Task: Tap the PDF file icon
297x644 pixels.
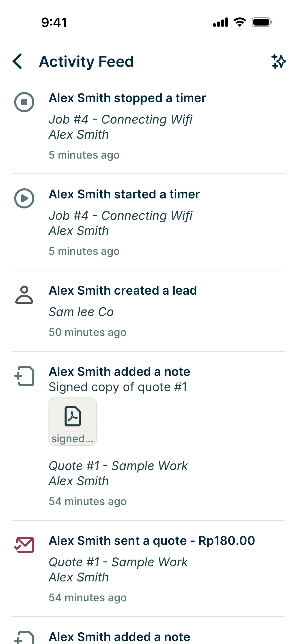Action: [73, 416]
